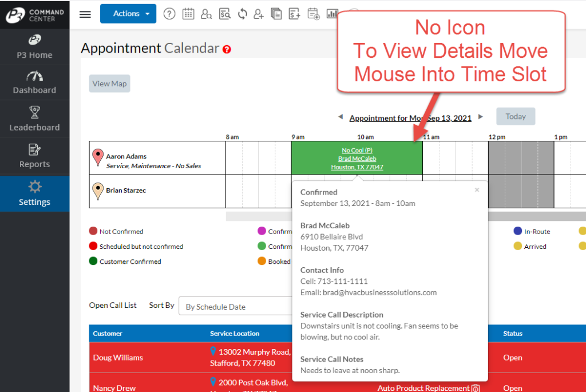Click the refresh sync arrows icon
The image size is (586, 392).
[242, 14]
